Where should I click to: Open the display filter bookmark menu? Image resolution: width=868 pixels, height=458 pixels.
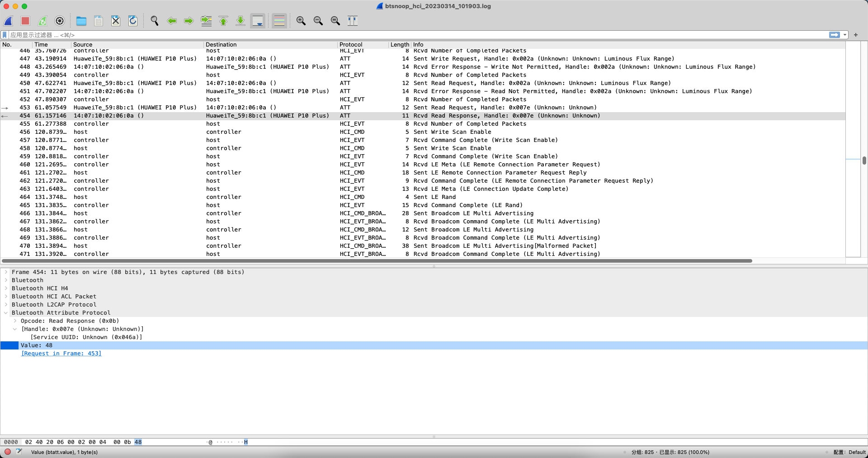(x=5, y=35)
